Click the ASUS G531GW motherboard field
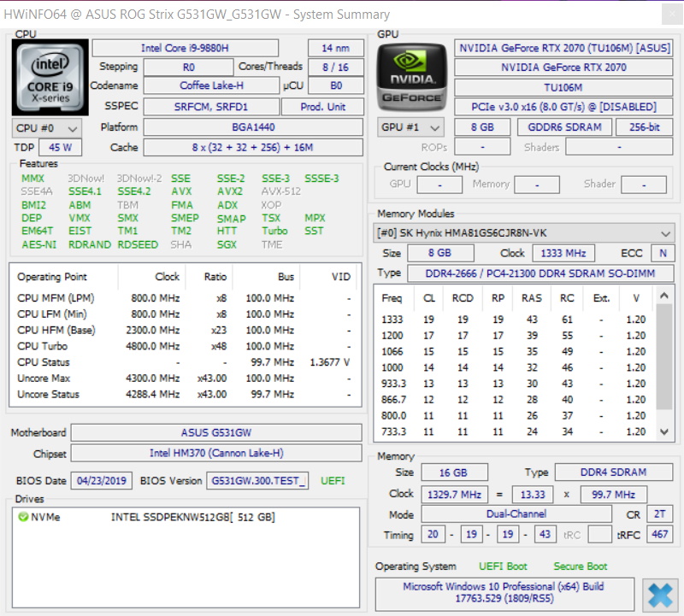This screenshot has width=684, height=616. tap(215, 433)
